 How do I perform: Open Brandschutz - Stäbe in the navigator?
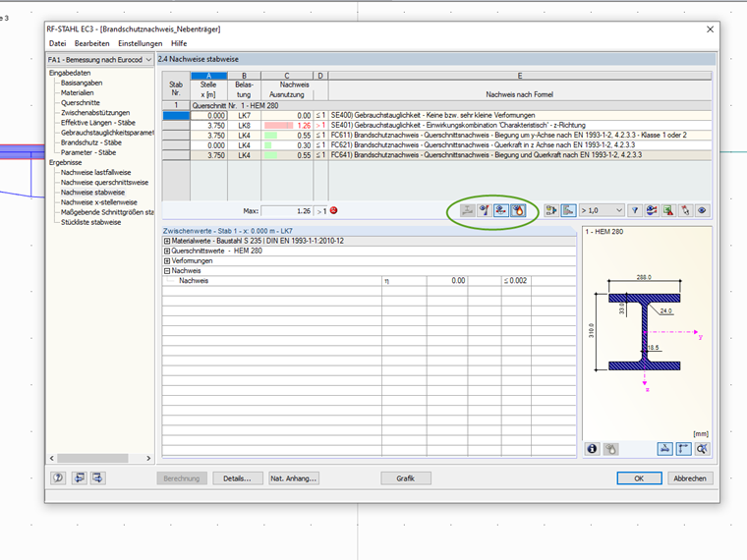(91, 142)
